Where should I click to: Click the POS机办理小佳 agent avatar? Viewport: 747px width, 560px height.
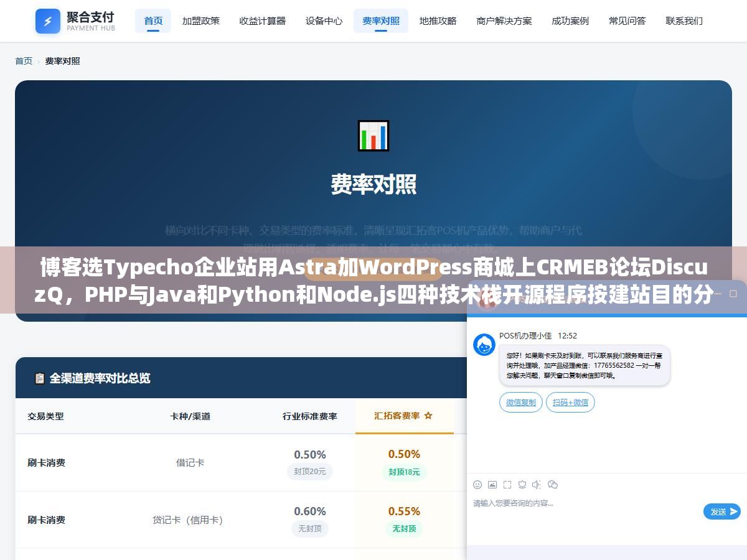484,345
